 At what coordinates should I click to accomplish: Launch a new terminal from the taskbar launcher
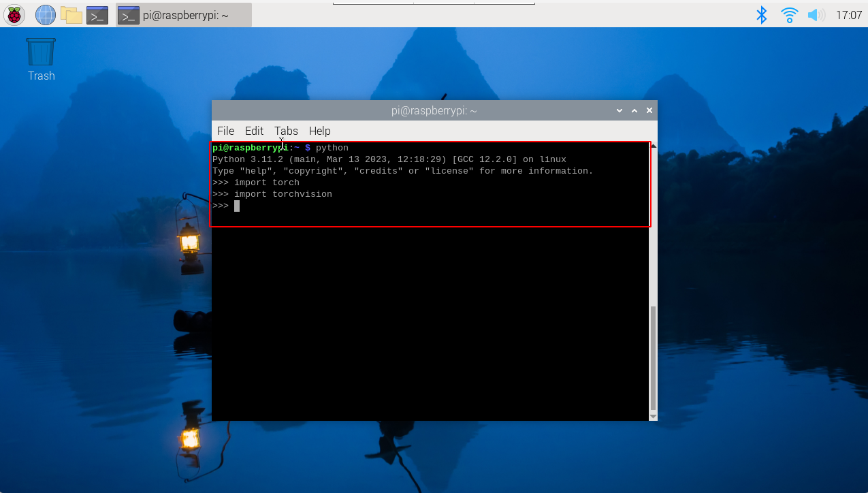point(97,14)
